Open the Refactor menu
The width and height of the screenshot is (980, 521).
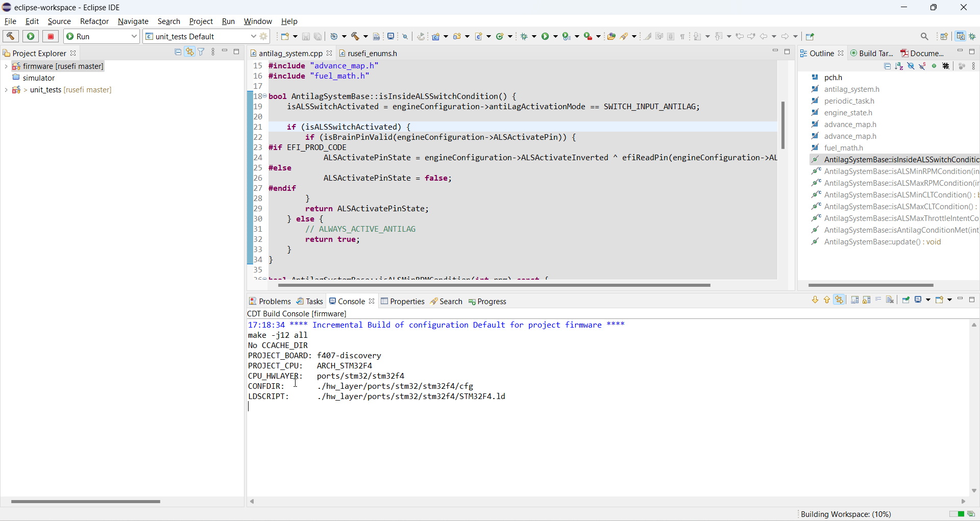[94, 21]
